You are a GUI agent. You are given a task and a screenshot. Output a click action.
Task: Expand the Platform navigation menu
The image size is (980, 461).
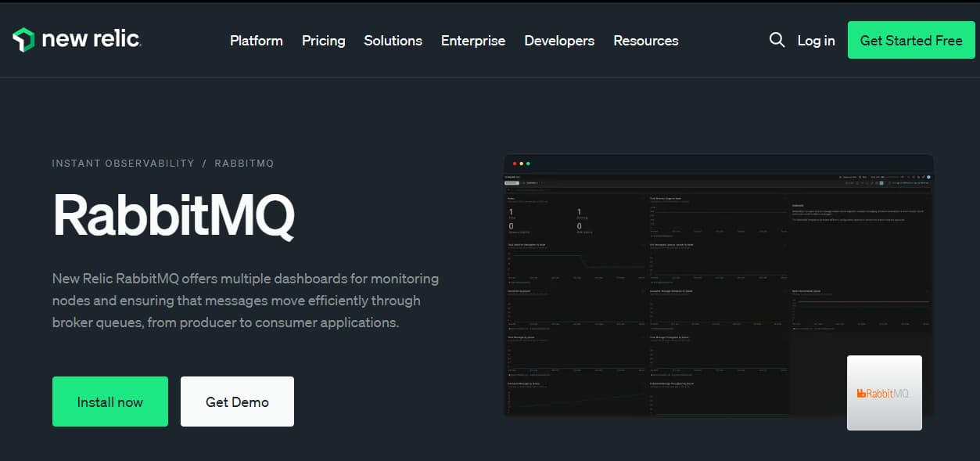click(x=257, y=41)
